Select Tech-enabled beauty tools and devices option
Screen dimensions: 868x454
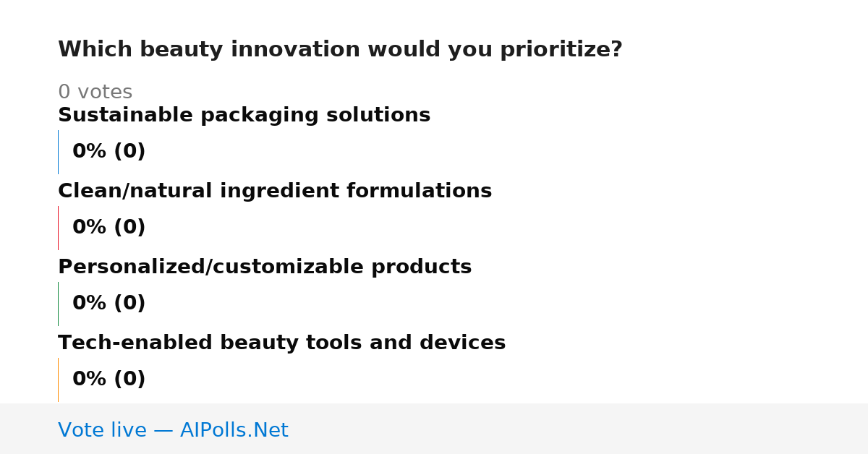281,343
